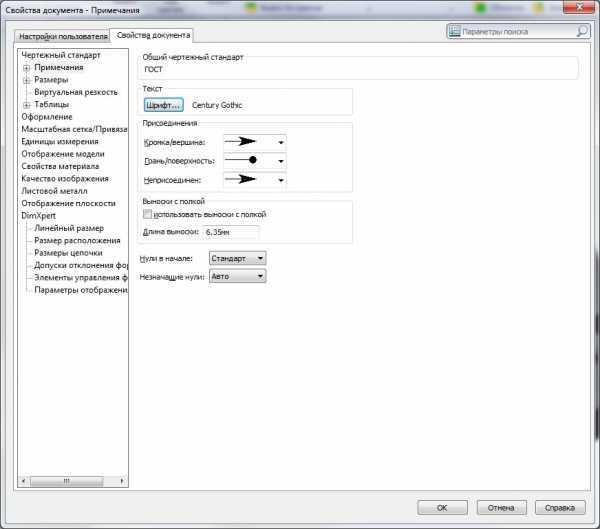
Task: Expand the Размеры tree node
Action: pos(26,80)
